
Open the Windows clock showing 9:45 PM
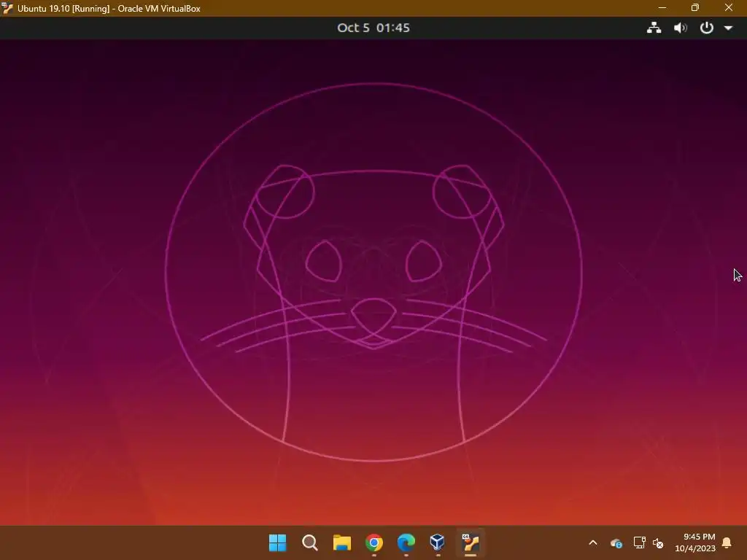coord(695,542)
